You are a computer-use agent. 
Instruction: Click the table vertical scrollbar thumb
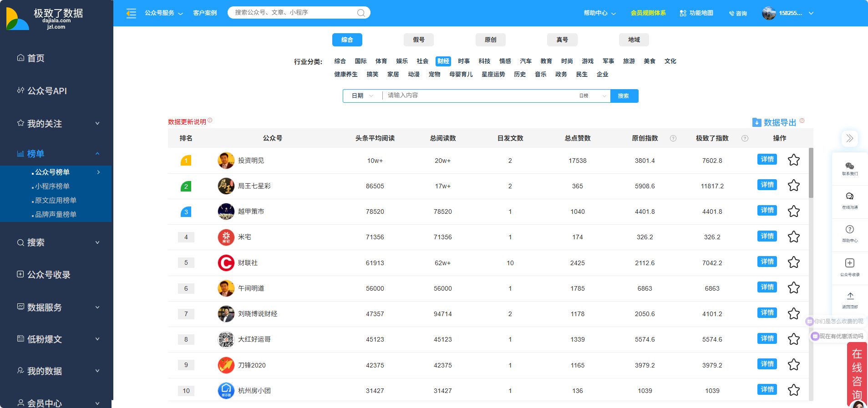[x=811, y=173]
